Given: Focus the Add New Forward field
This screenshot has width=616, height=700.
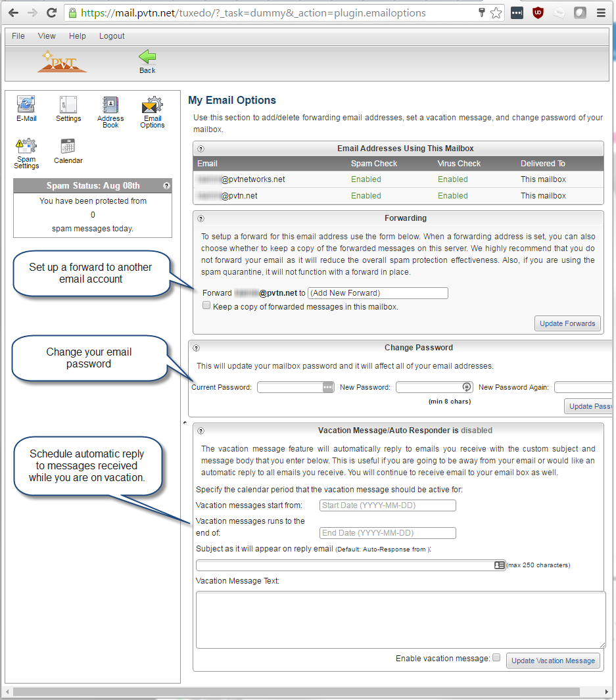Looking at the screenshot, I should click(378, 293).
